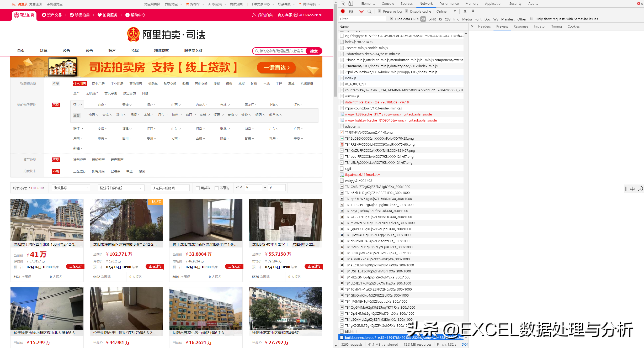Toggle Preserve log checkbox
This screenshot has height=348, width=644.
(x=379, y=11)
